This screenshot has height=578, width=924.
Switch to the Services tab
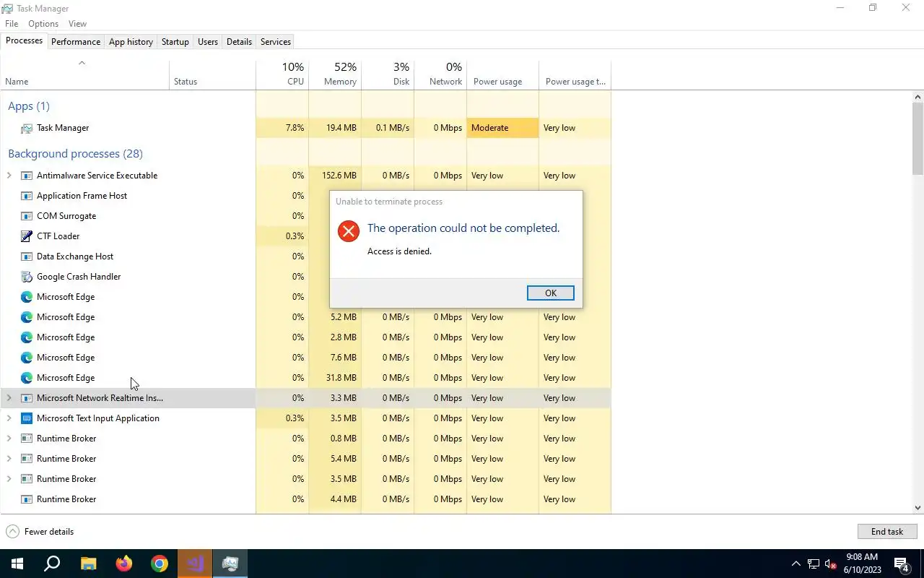(x=276, y=42)
